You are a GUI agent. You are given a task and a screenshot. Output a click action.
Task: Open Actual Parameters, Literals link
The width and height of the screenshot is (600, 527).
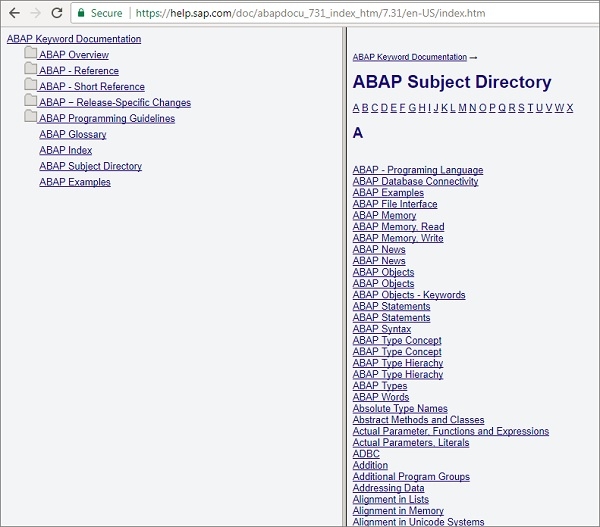411,443
